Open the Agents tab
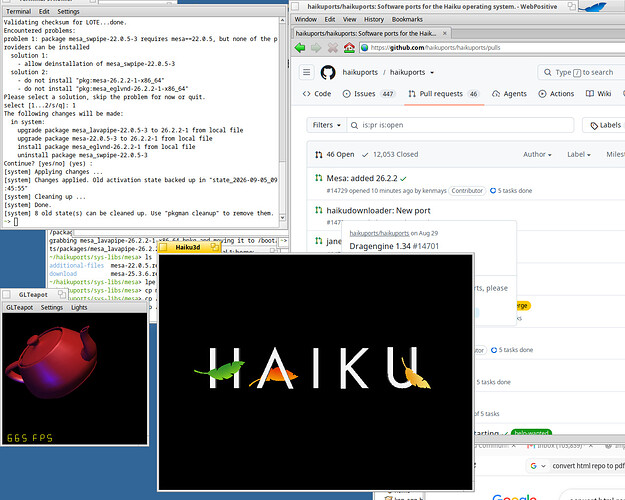625x500 pixels. pyautogui.click(x=509, y=94)
